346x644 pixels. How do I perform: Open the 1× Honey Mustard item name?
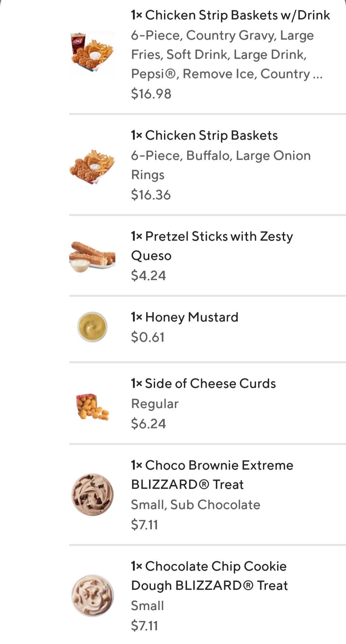[x=185, y=317]
